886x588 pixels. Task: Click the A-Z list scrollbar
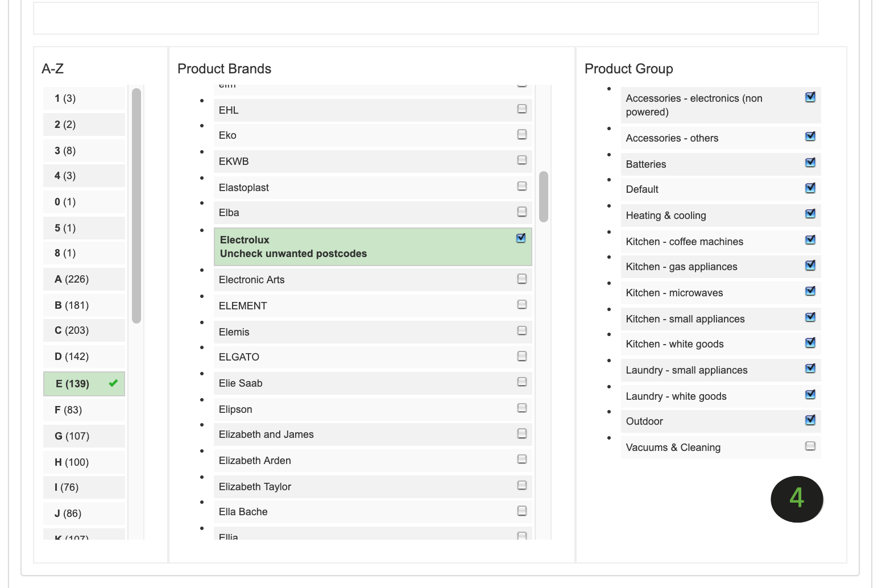tap(136, 205)
